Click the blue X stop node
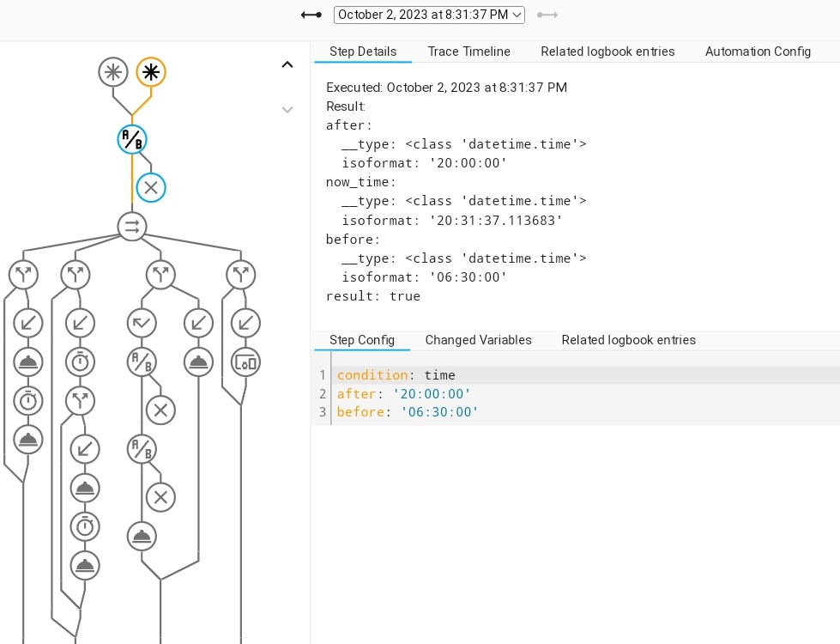Image resolution: width=840 pixels, height=644 pixels. pos(150,187)
